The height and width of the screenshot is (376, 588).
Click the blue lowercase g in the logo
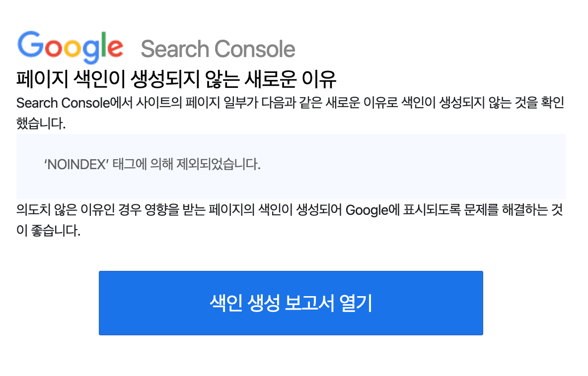[x=91, y=51]
